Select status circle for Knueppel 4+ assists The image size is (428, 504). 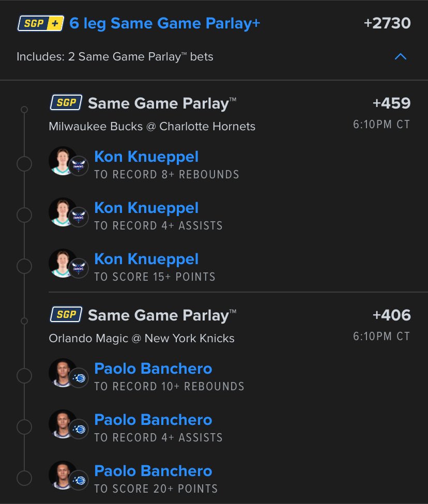point(24,215)
